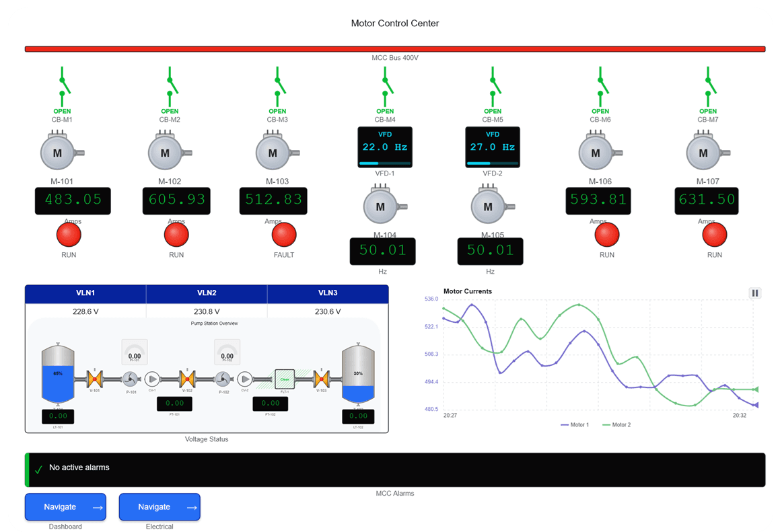
Task: Click the red FAULT lamp under M-103
Action: [x=284, y=235]
